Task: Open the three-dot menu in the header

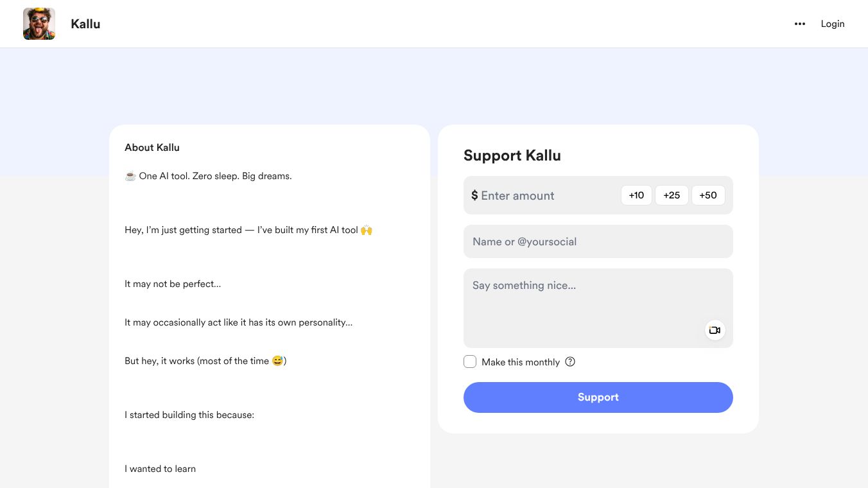Action: point(799,24)
